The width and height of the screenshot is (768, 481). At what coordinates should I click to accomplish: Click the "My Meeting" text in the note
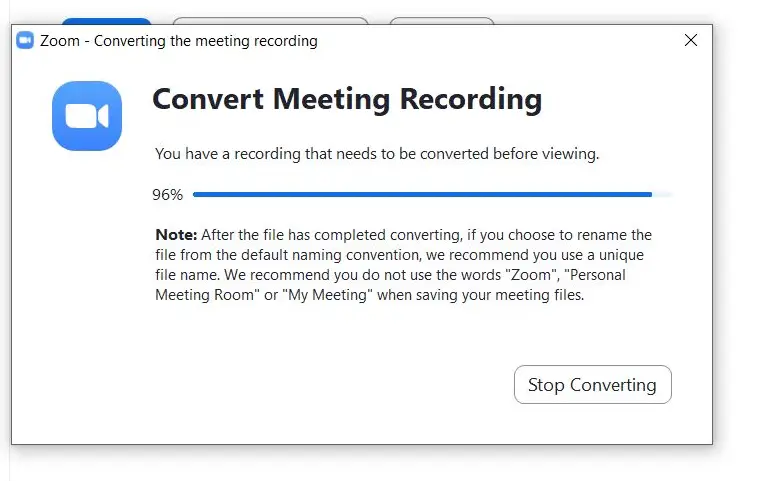tap(327, 295)
